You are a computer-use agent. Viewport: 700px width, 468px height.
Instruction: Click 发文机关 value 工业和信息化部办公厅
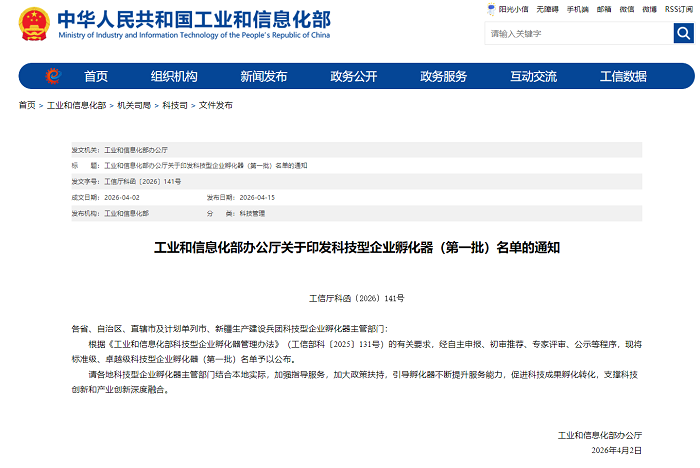coord(136,150)
